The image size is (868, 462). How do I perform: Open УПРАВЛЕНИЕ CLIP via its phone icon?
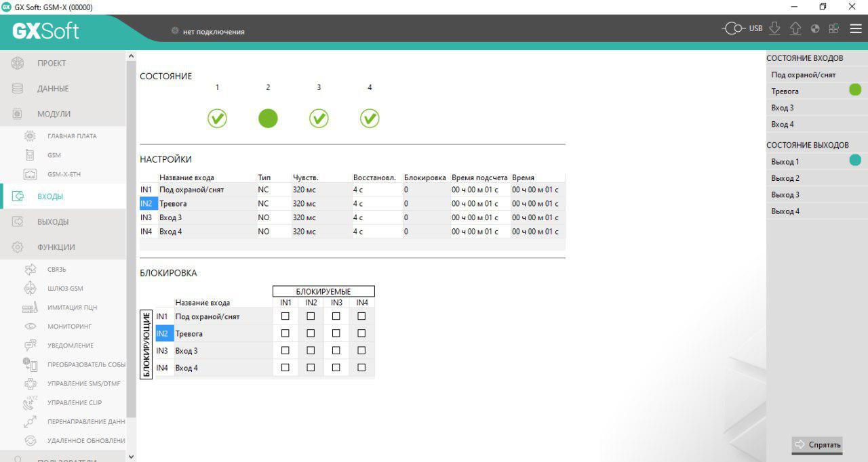click(x=30, y=402)
